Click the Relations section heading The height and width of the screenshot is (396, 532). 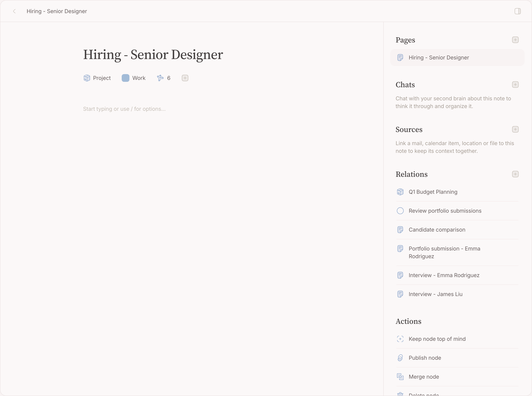click(411, 174)
